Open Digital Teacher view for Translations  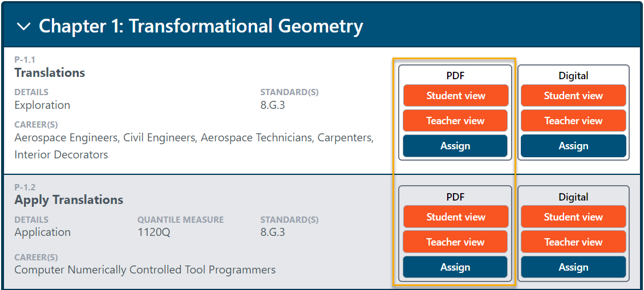573,121
